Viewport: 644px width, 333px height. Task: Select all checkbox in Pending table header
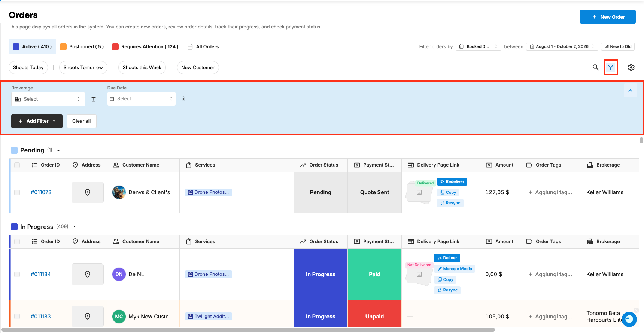tap(17, 165)
